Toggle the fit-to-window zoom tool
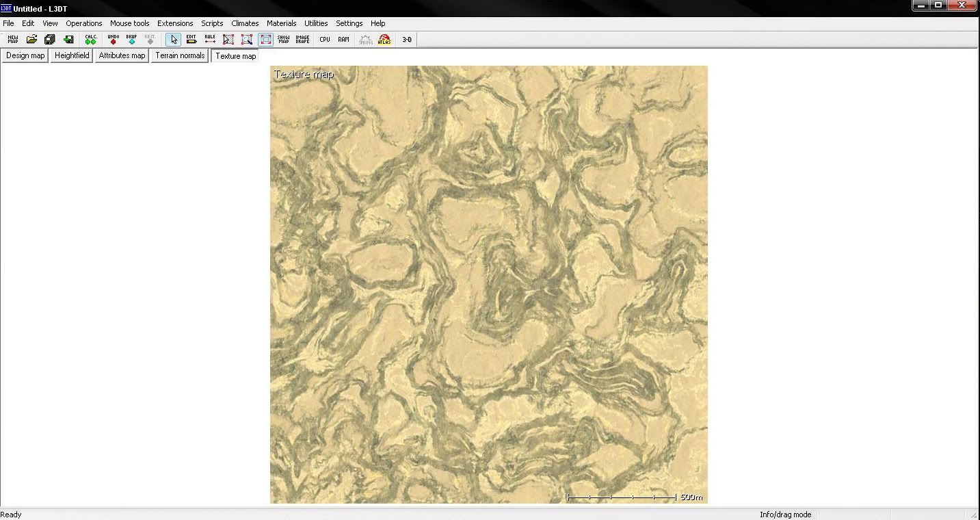The height and width of the screenshot is (520, 980). click(x=265, y=40)
